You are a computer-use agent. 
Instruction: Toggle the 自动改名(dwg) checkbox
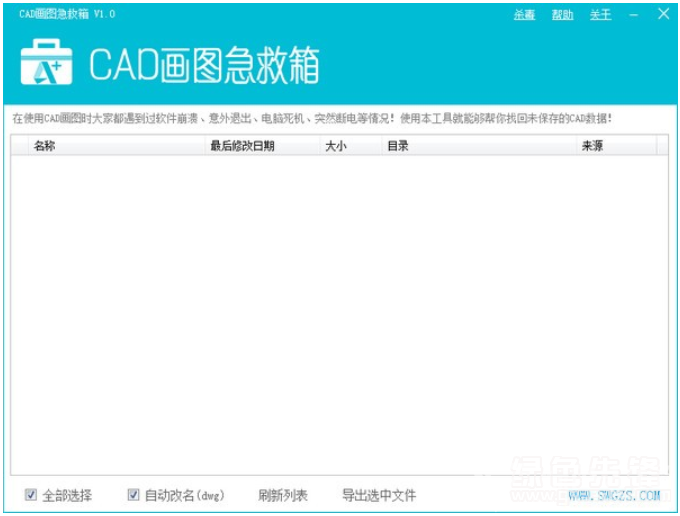point(134,495)
